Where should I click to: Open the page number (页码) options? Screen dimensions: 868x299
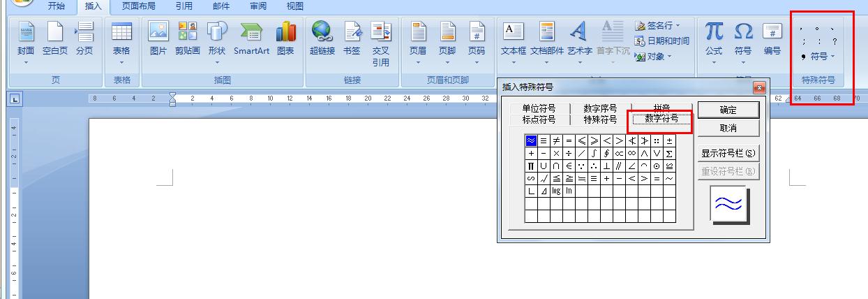pos(477,43)
